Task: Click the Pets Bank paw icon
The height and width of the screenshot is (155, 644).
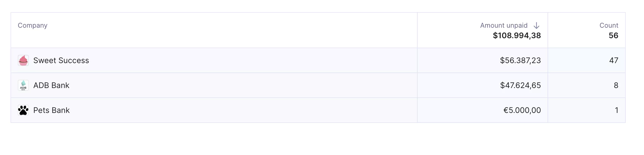Action: [x=23, y=110]
